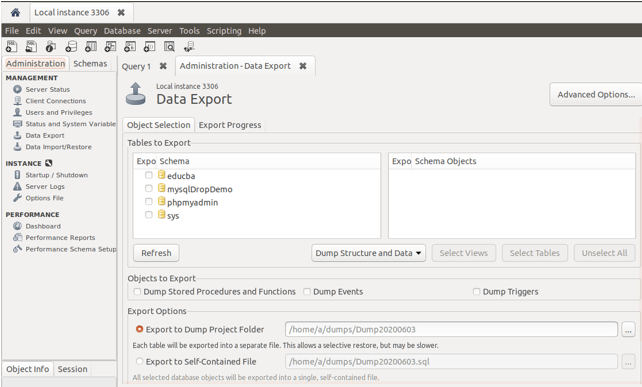Enable the Dump Triggers checkbox
Screen dimensions: 642x387
476,292
